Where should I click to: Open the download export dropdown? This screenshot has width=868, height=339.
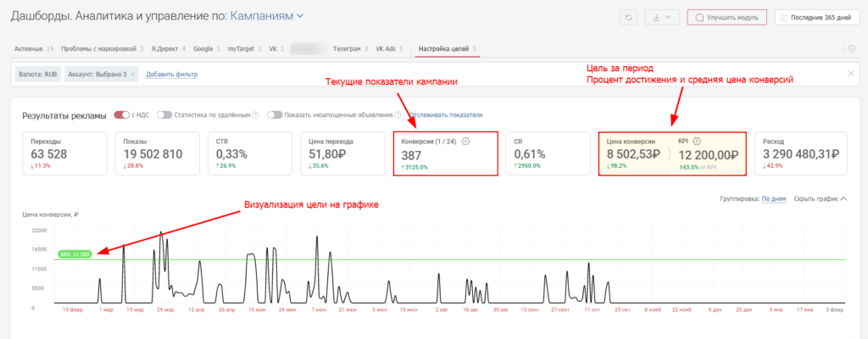tap(659, 17)
